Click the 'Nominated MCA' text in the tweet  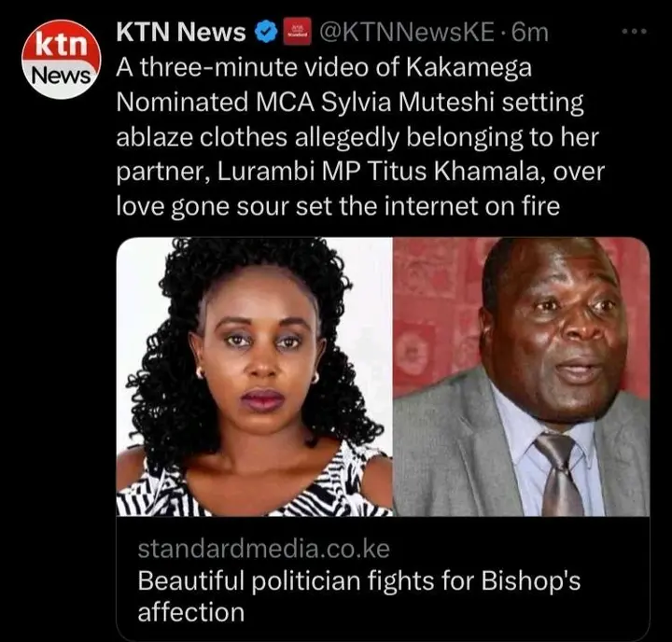coord(216,103)
